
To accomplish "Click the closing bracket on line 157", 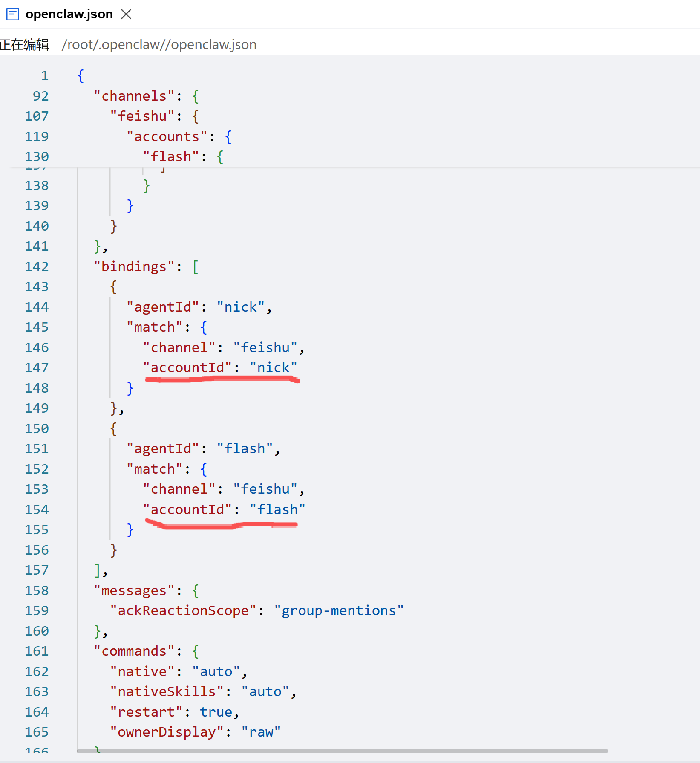I will [98, 570].
